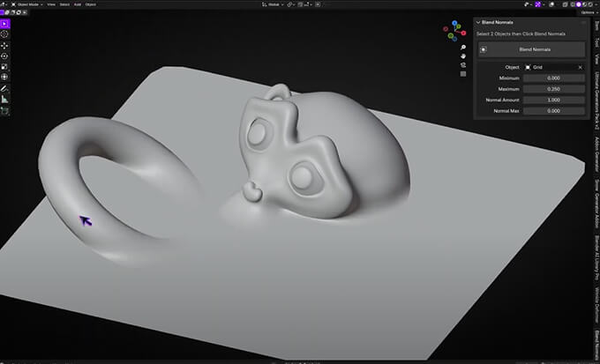Screen dimensions: 600x364
Task: Click the Normal Amount 1.000 slider
Action: coord(554,100)
